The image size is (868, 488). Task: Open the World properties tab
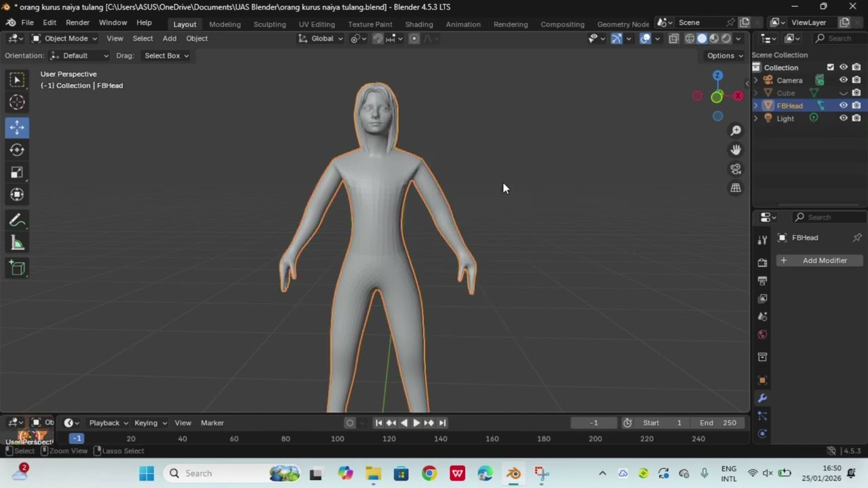(762, 334)
